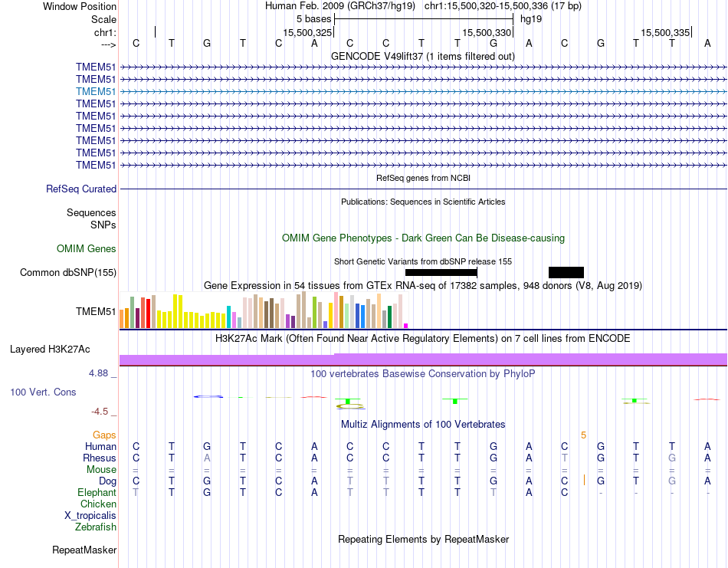
Task: Open 'Publications: Sequences in Scientific Articles' title
Action: coord(423,202)
